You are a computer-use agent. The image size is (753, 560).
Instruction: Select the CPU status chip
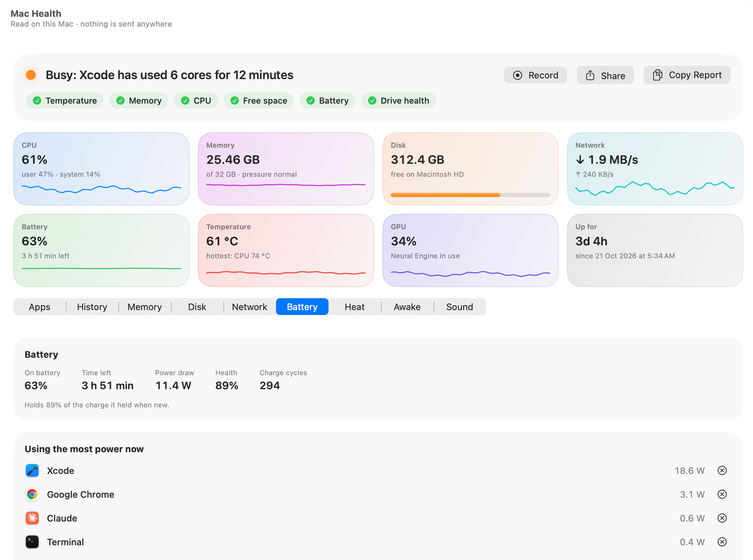[x=196, y=100]
